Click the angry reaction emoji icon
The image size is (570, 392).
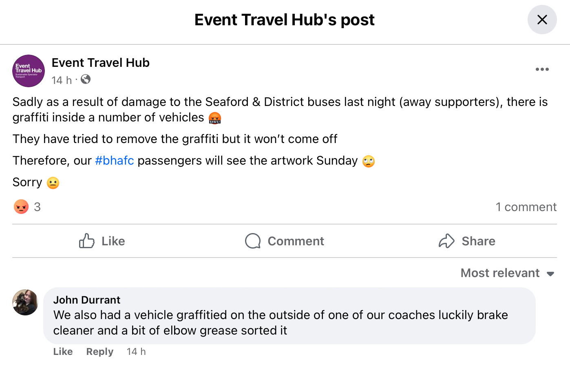[21, 207]
